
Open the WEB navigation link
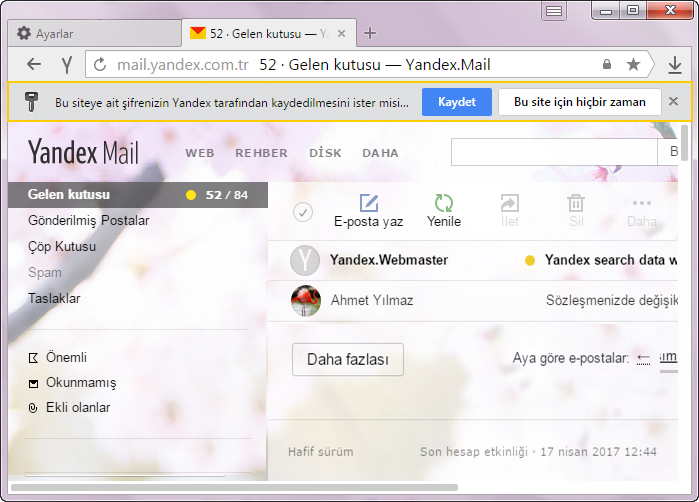click(x=200, y=153)
